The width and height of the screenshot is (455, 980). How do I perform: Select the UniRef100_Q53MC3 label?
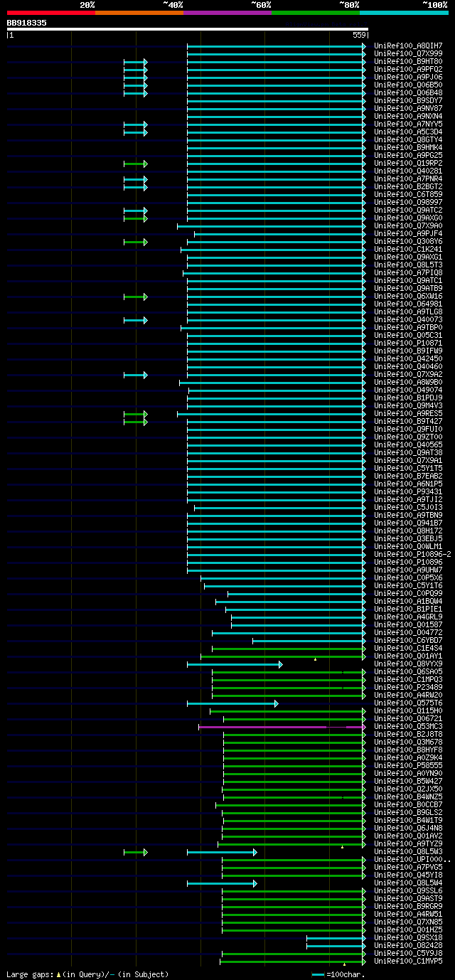click(x=409, y=726)
